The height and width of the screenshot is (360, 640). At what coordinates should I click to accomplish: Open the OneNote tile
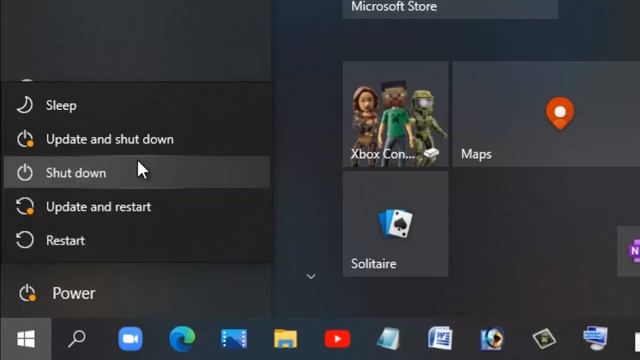pyautogui.click(x=629, y=251)
